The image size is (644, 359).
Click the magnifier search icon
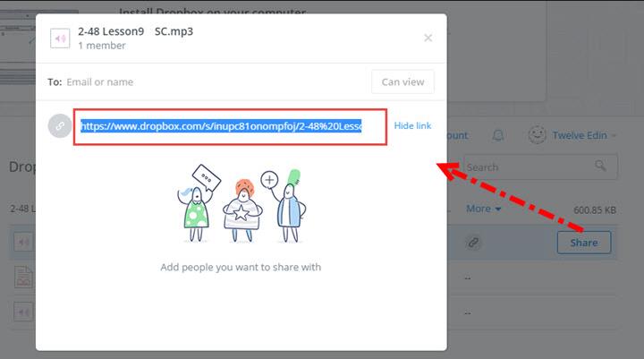(x=600, y=166)
